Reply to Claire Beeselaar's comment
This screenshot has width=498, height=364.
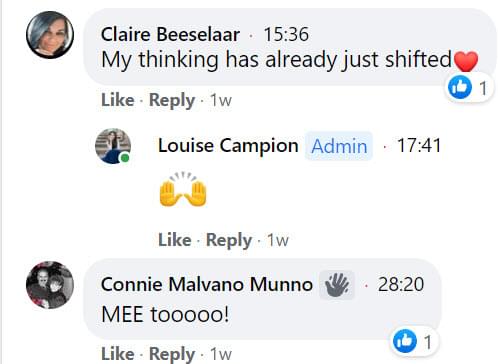coord(172,100)
